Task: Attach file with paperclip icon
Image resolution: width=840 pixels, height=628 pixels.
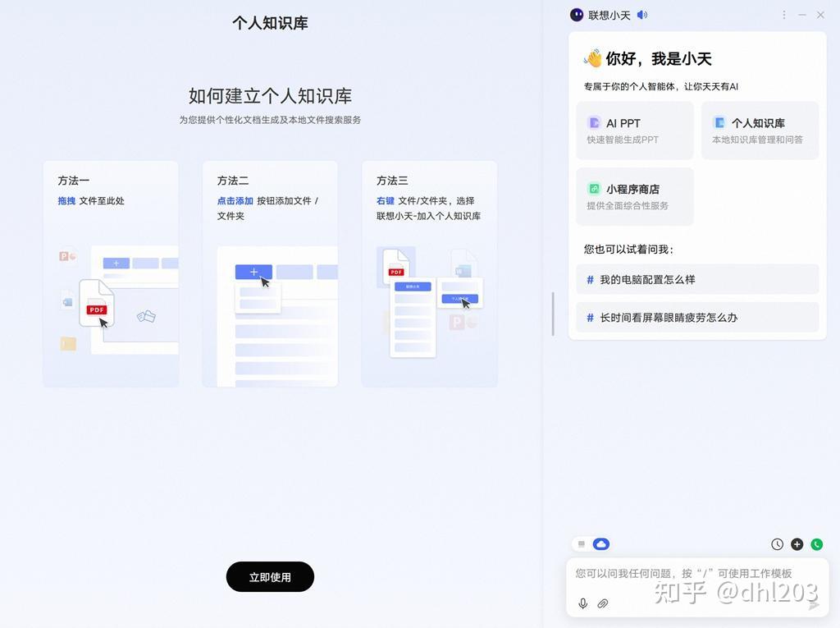Action: (603, 604)
